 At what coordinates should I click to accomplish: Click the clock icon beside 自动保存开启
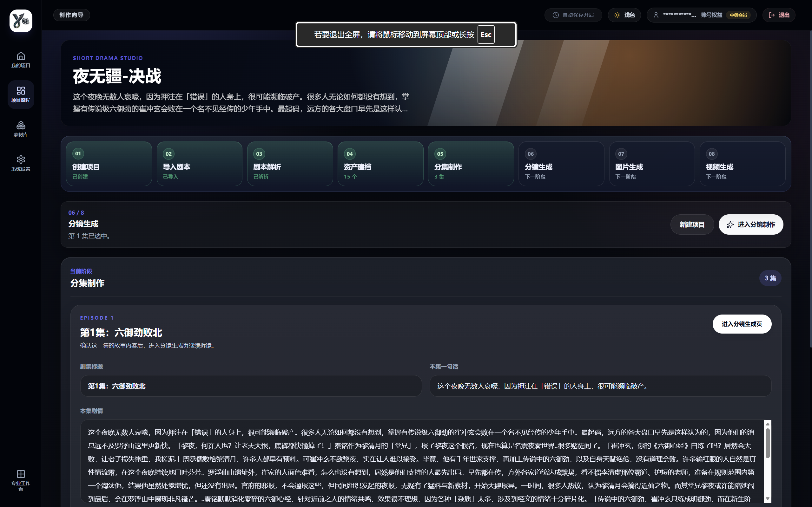pyautogui.click(x=556, y=15)
